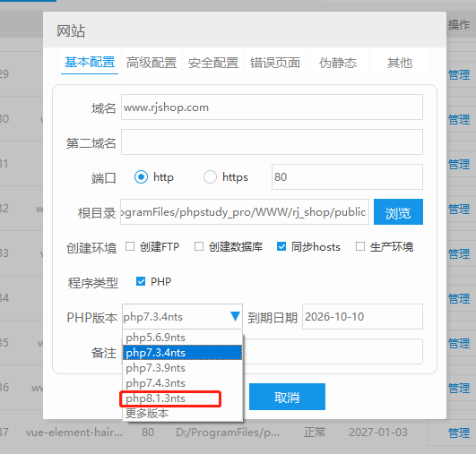The height and width of the screenshot is (454, 476).
Task: Switch to the 高级配置 tab
Action: pos(151,63)
